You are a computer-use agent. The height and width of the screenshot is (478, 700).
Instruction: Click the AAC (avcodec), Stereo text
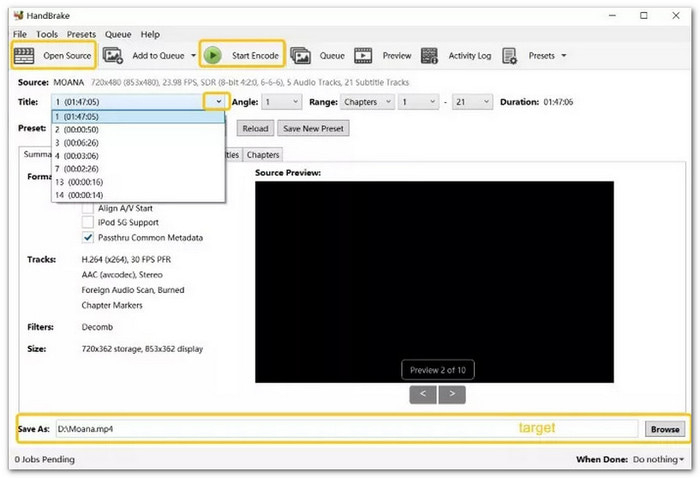pyautogui.click(x=122, y=275)
